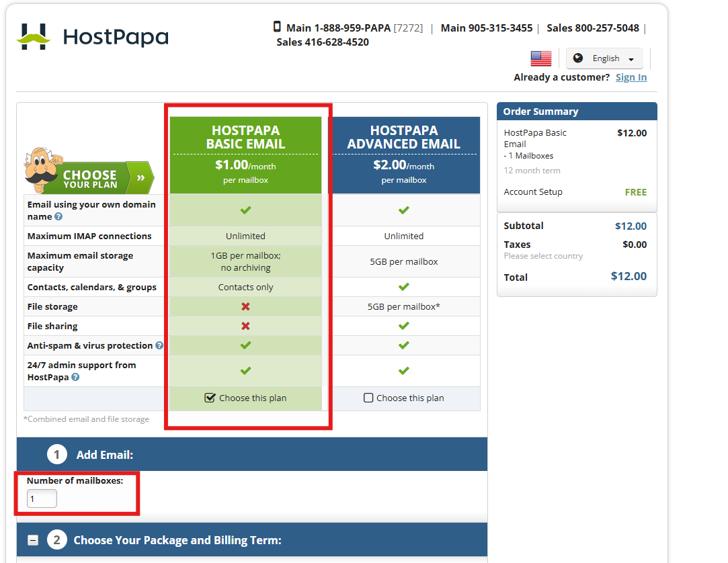Click the US flag icon
Image resolution: width=728 pixels, height=563 pixels.
click(x=541, y=58)
